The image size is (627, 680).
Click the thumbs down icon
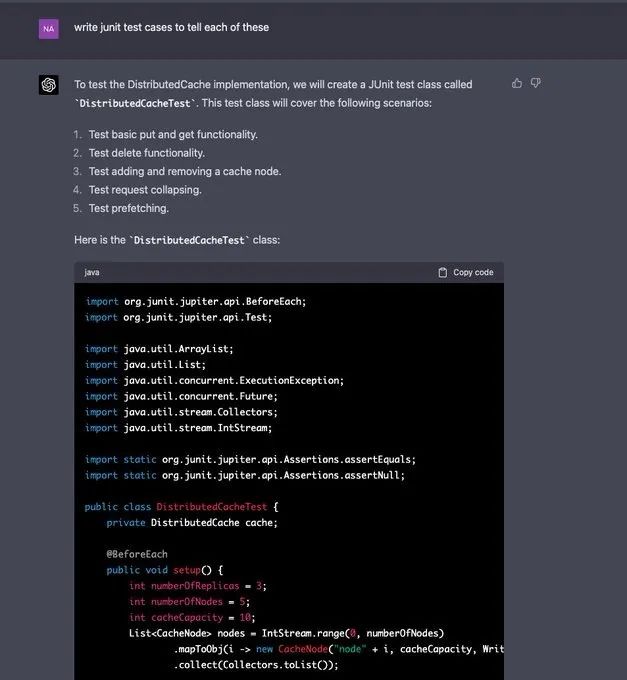pos(536,83)
